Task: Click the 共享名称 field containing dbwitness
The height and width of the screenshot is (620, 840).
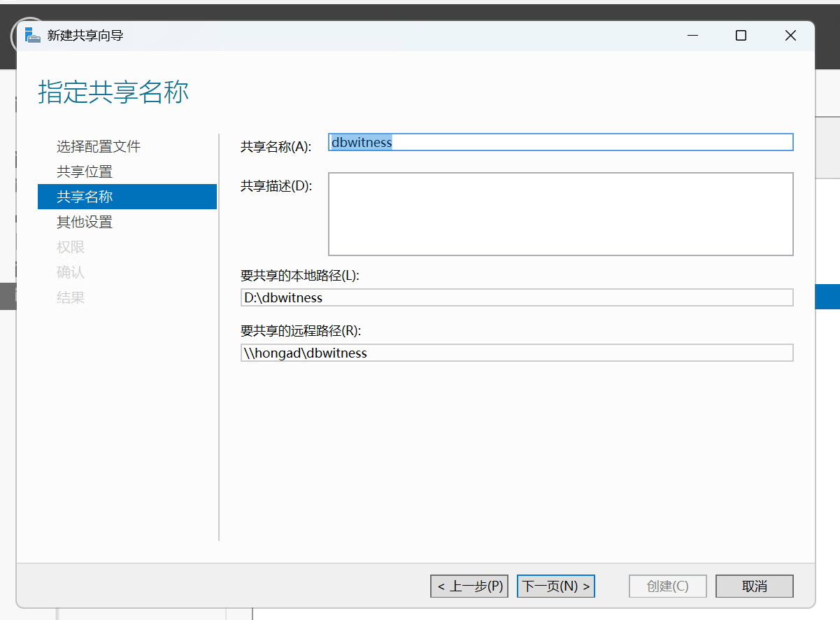Action: click(560, 142)
